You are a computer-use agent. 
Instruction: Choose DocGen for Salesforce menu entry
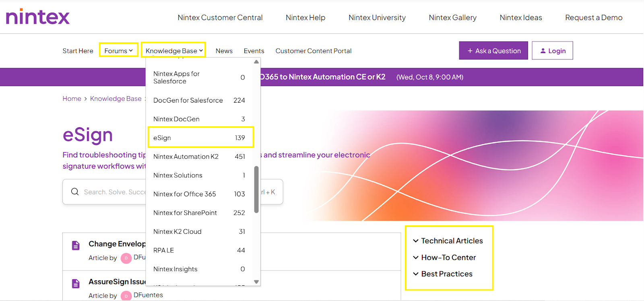199,100
